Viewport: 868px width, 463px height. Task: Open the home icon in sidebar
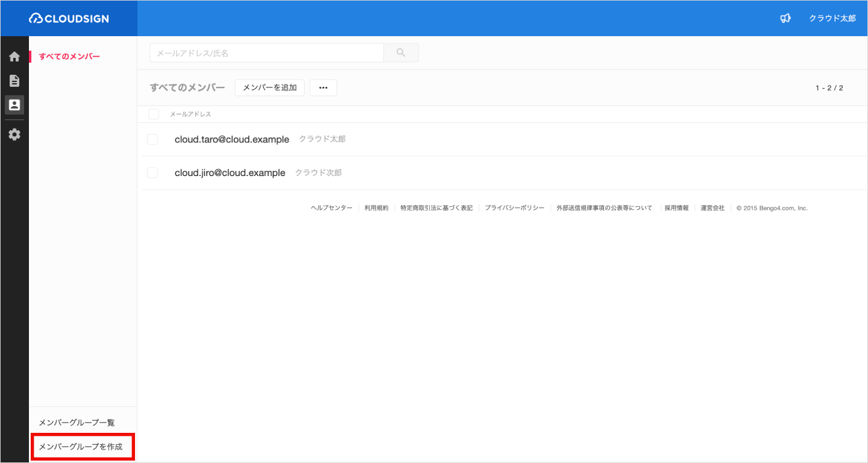(14, 57)
